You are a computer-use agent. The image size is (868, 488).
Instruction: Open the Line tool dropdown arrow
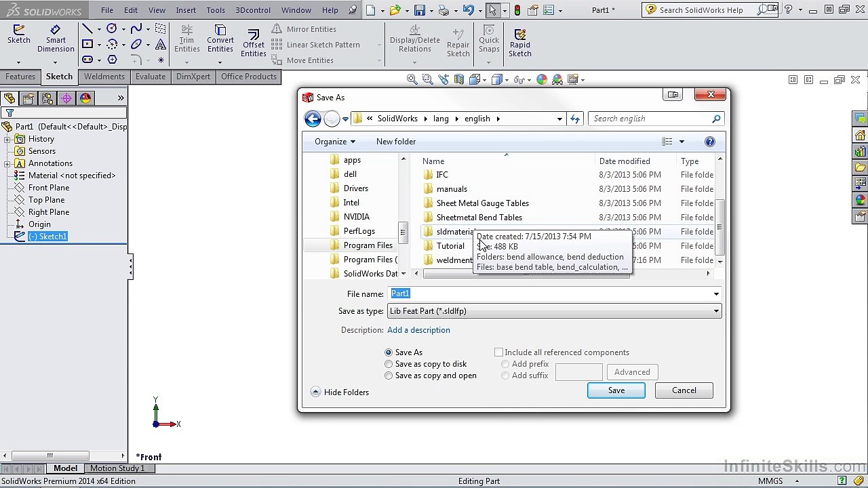pos(99,29)
